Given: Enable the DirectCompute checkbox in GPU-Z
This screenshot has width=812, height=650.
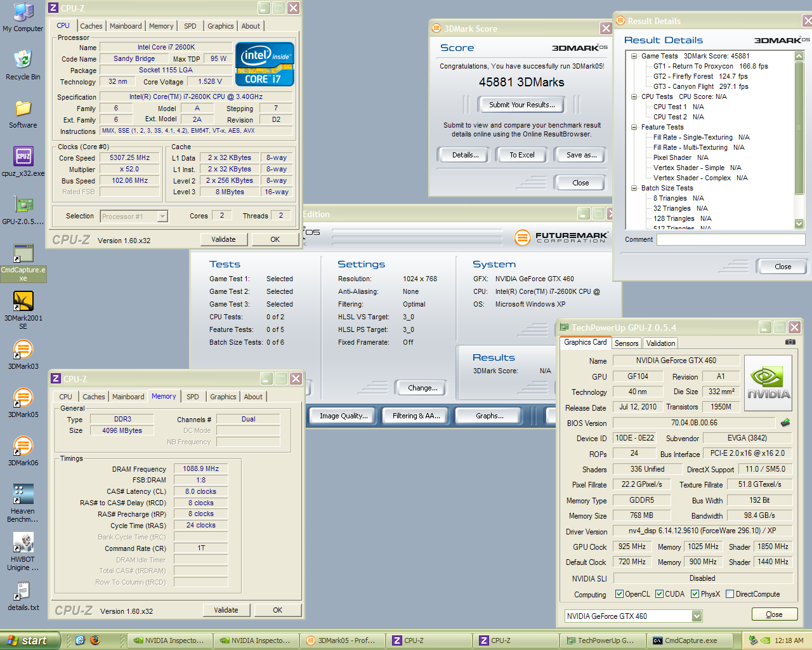Looking at the screenshot, I should click(730, 594).
